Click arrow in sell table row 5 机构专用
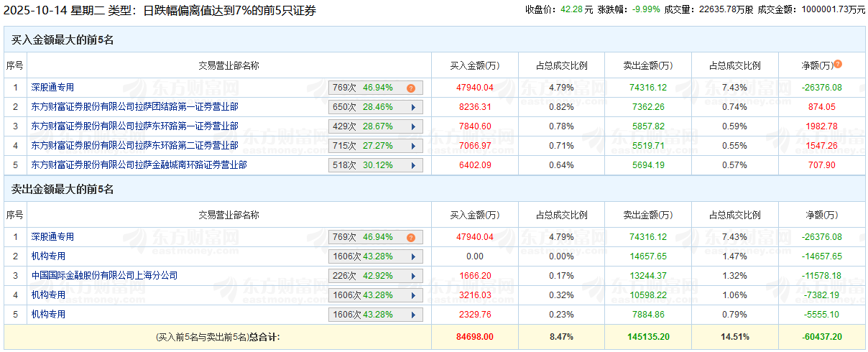The image size is (868, 352). (413, 315)
